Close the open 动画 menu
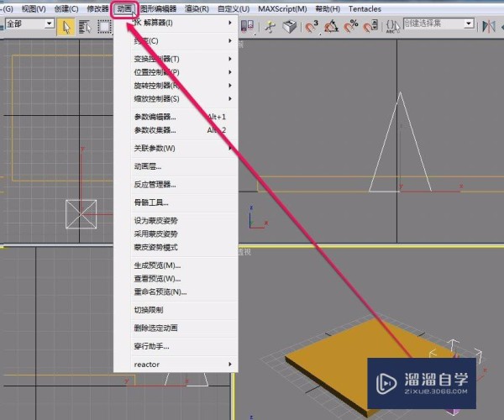This screenshot has width=504, height=420. tap(124, 9)
